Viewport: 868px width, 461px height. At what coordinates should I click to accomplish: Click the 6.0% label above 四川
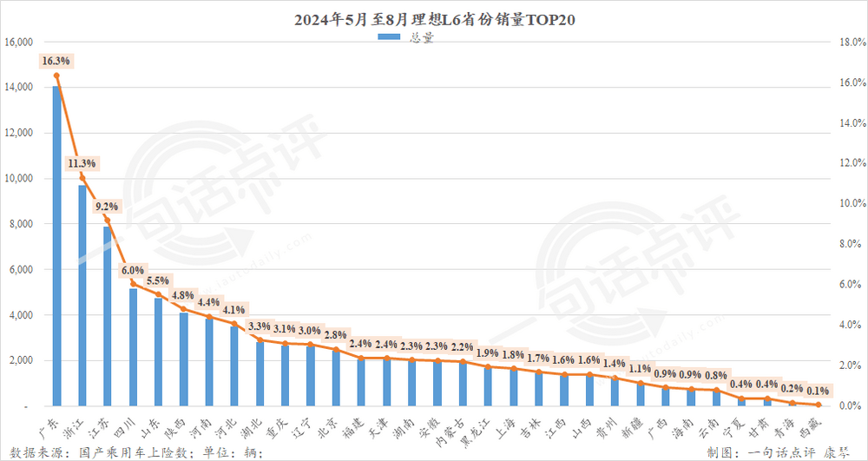click(132, 271)
